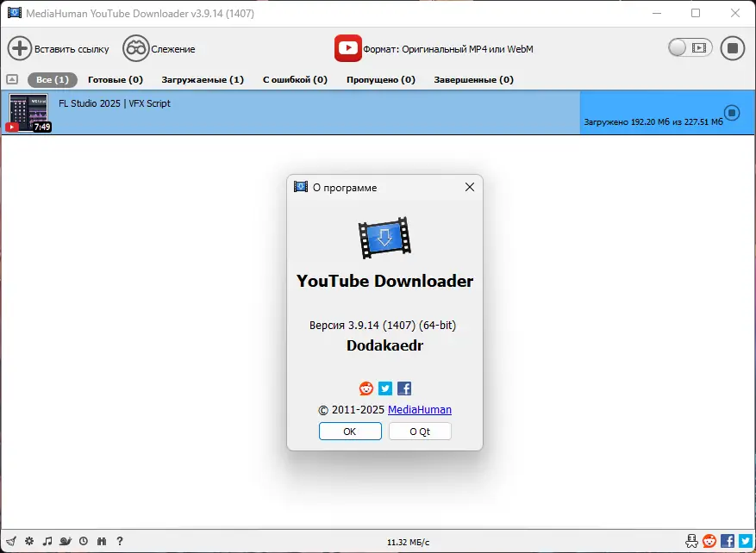
Task: Click the Dodakaedr name in About dialog
Action: 384,345
